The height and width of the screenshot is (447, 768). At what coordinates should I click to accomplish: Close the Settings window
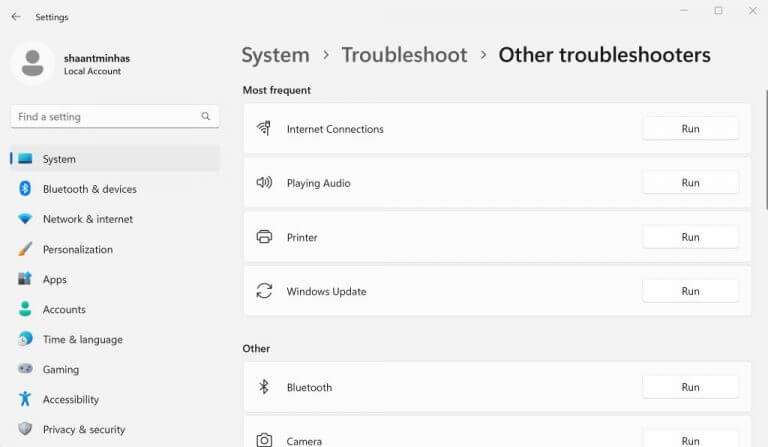click(x=753, y=10)
